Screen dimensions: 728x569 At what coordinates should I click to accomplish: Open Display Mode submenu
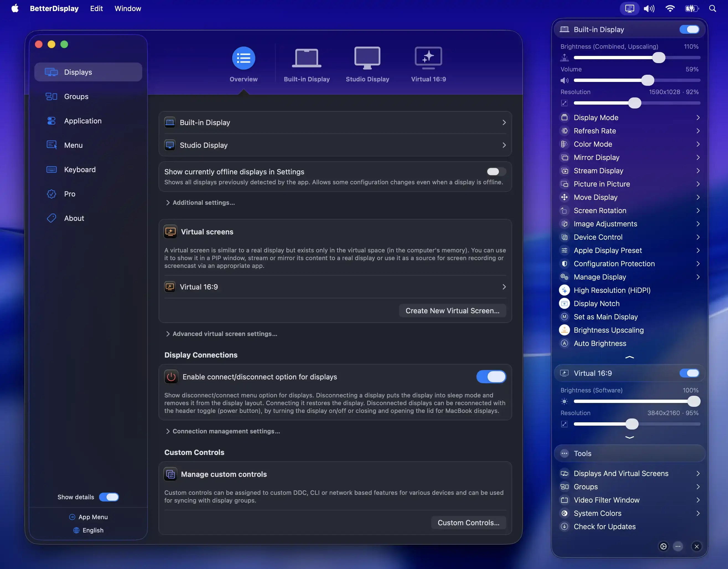[630, 117]
